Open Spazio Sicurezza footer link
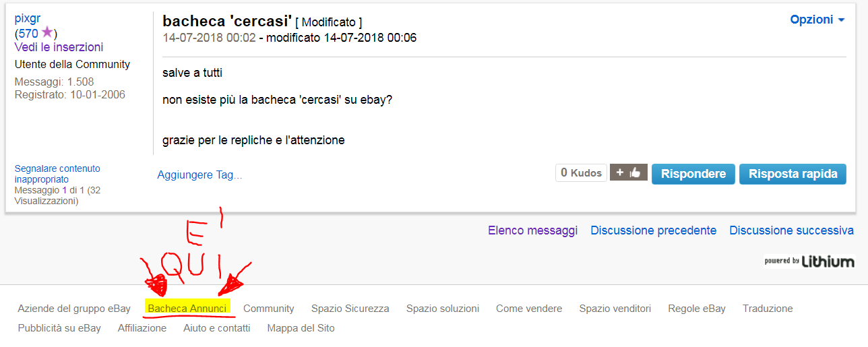 pos(350,309)
